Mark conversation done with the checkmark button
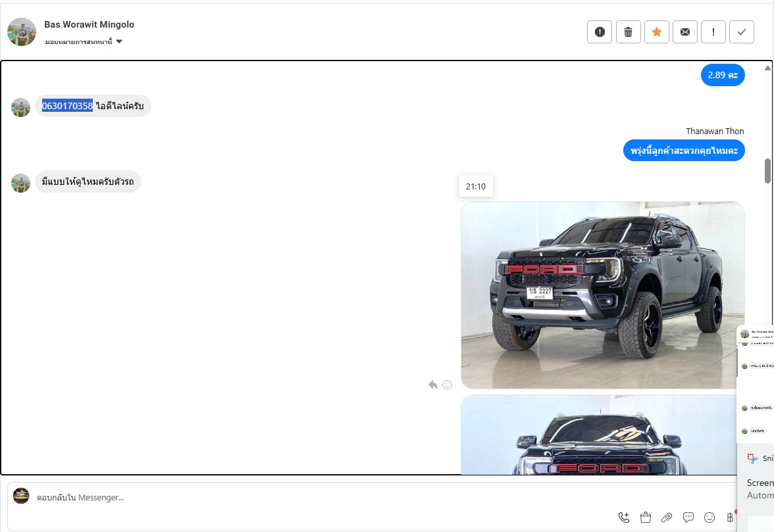The width and height of the screenshot is (774, 532). coord(741,32)
